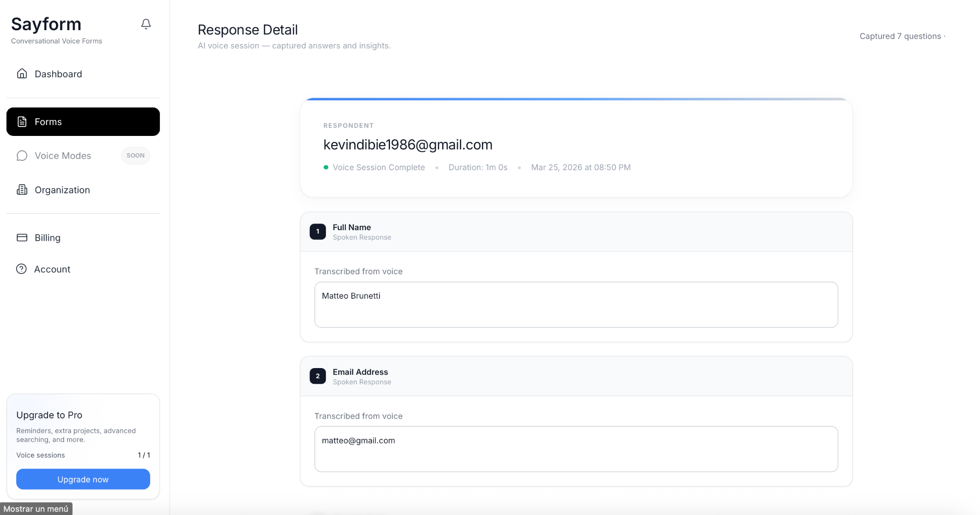The image size is (980, 515).
Task: Click the Account question mark icon
Action: 22,269
